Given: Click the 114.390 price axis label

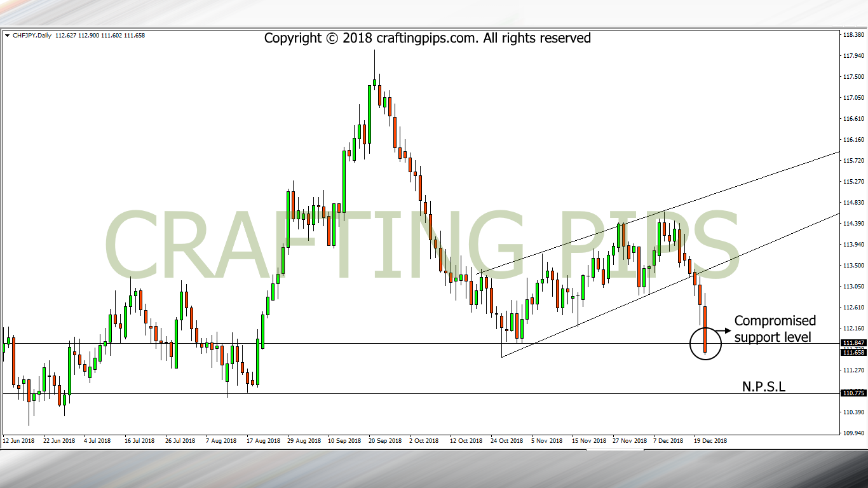Looking at the screenshot, I should tap(853, 224).
